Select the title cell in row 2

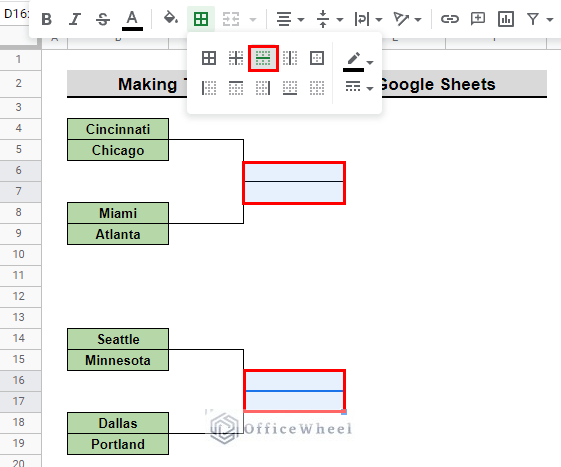tap(307, 84)
